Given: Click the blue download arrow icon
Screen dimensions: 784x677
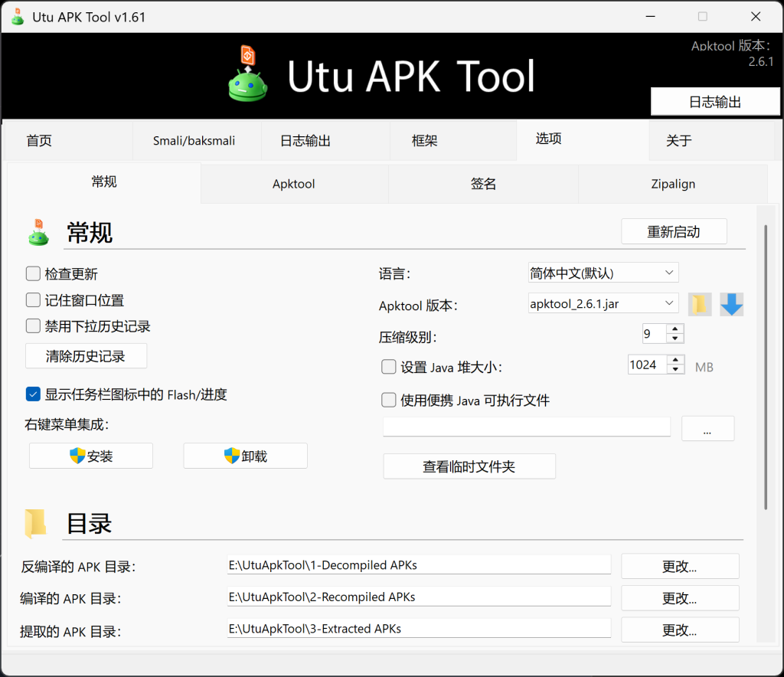Looking at the screenshot, I should 731,304.
